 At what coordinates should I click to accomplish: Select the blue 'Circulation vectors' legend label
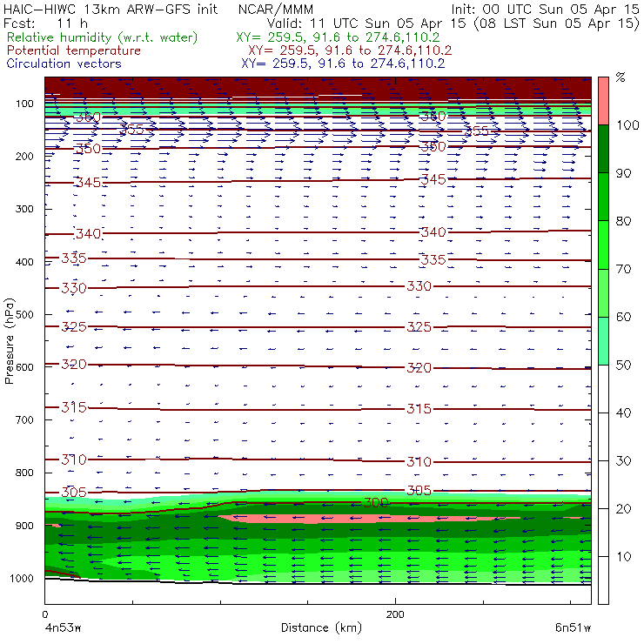(x=64, y=64)
